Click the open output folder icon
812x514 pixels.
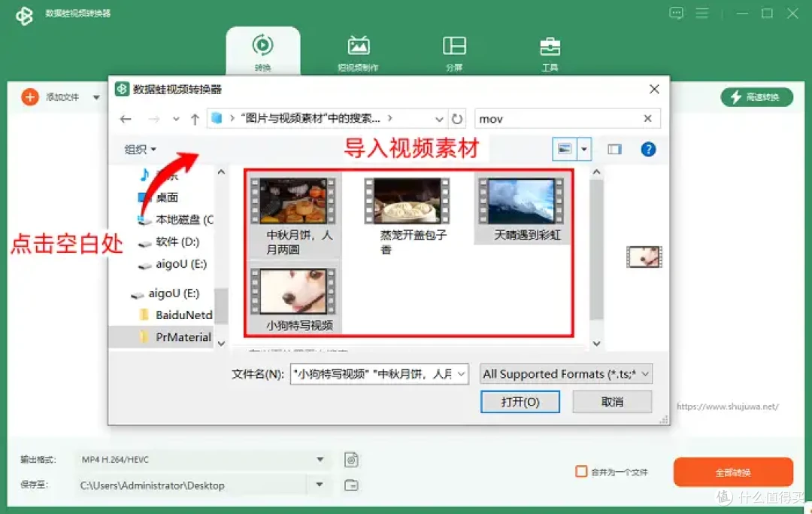point(352,485)
